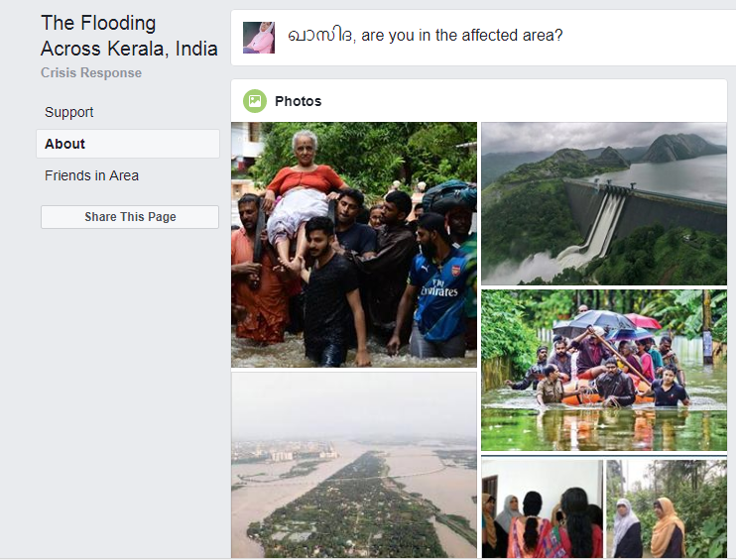Click the man in the blue Arsenal jersey
Screen dimensions: 736x560
[x=437, y=287]
